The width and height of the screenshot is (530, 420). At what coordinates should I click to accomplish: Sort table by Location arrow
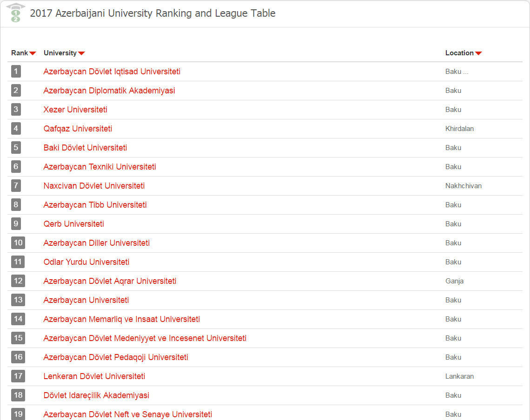tap(478, 53)
